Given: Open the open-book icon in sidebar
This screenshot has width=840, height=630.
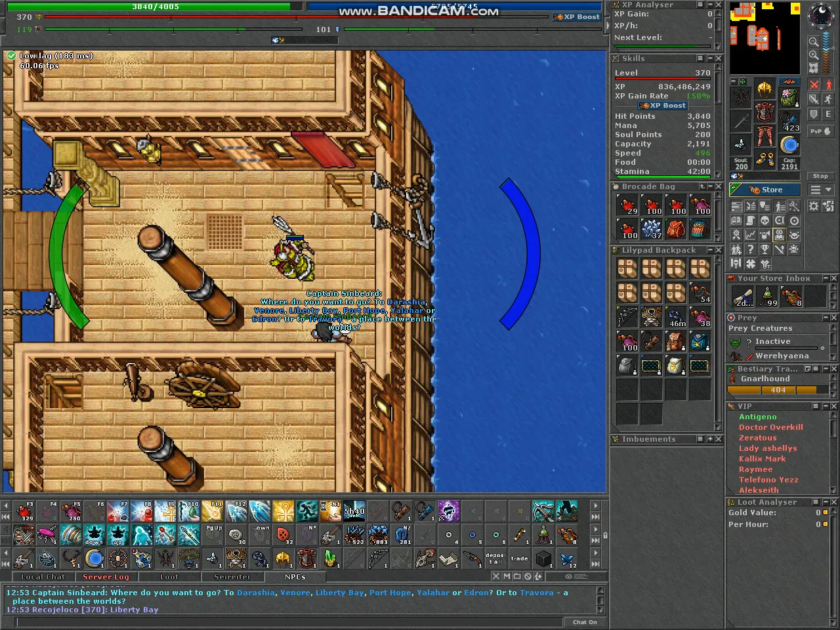Looking at the screenshot, I should click(736, 220).
